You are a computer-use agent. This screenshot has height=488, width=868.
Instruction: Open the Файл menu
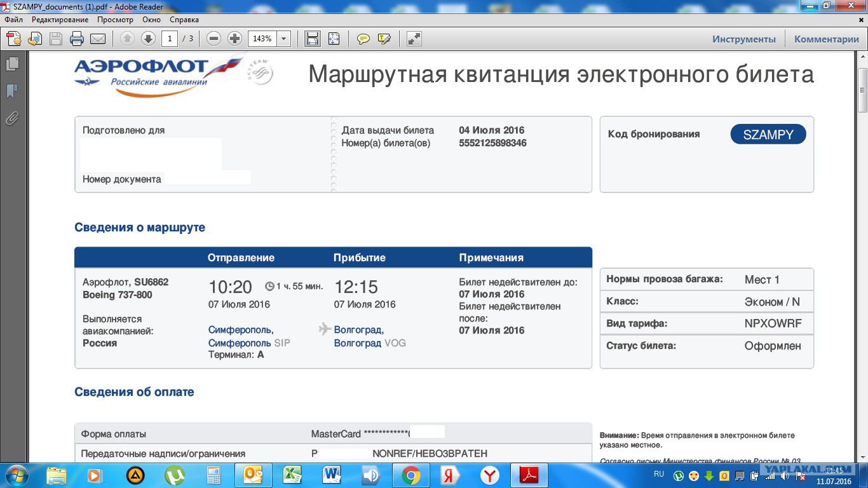click(x=13, y=20)
